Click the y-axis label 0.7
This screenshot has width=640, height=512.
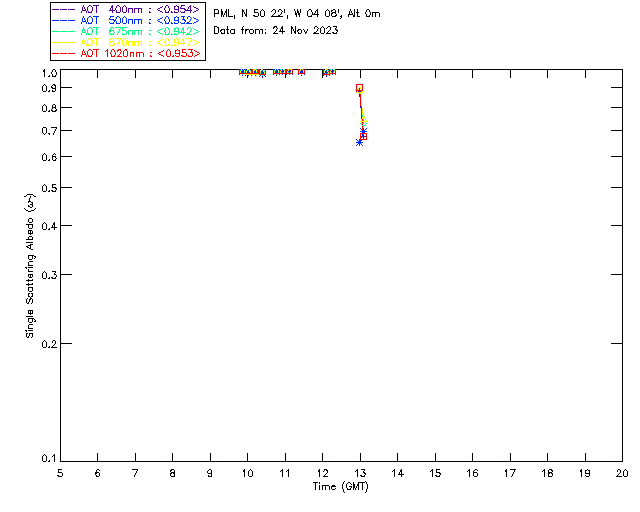tap(49, 131)
